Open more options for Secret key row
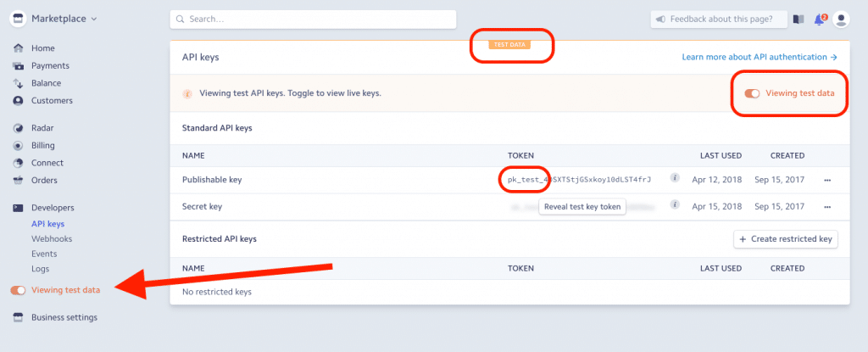This screenshot has width=868, height=352. pos(827,207)
